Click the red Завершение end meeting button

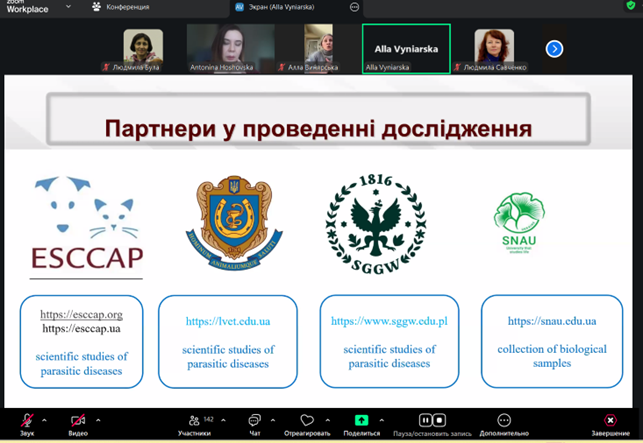point(610,421)
